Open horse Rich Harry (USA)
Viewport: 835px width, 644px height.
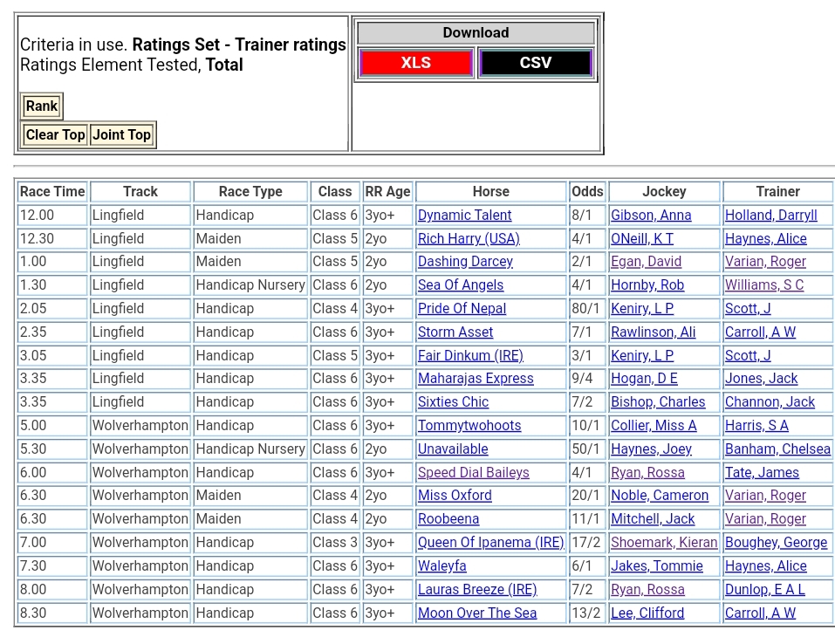(468, 239)
